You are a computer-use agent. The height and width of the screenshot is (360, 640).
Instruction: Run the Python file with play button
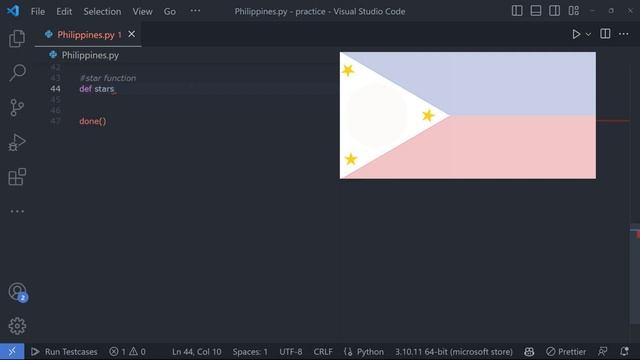pos(576,34)
